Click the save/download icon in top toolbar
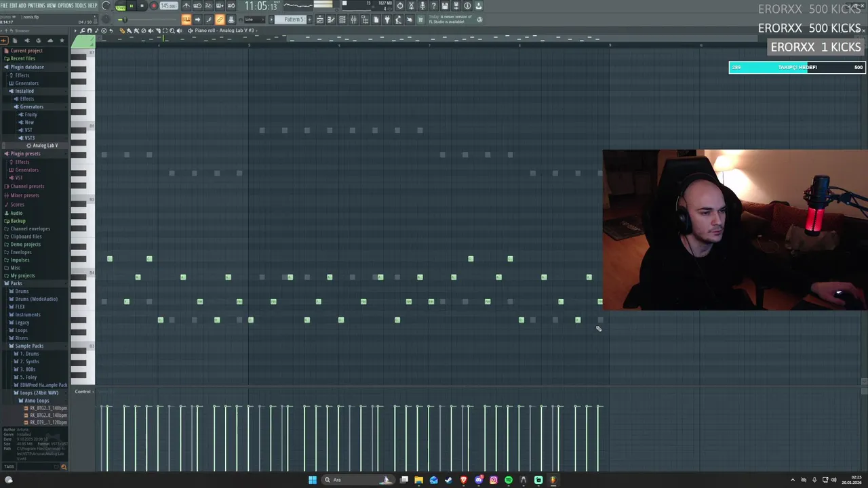868x488 pixels. pos(445,6)
